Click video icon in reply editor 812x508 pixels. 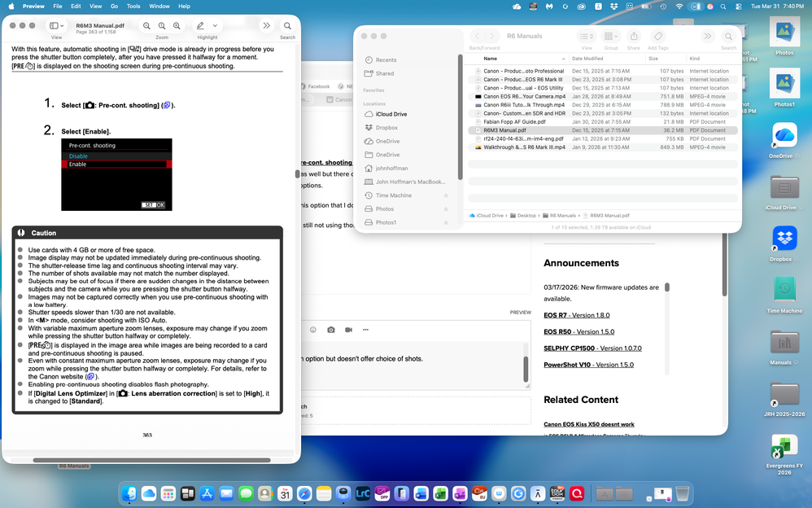click(x=348, y=330)
